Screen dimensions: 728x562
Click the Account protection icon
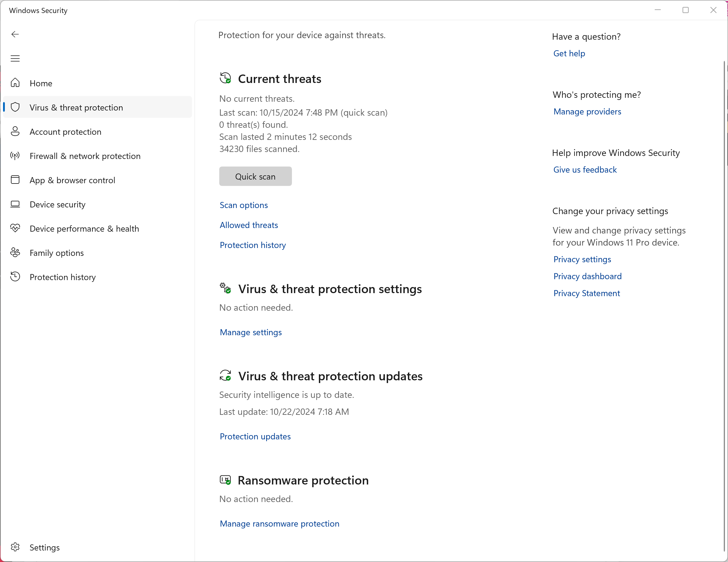[x=15, y=131]
